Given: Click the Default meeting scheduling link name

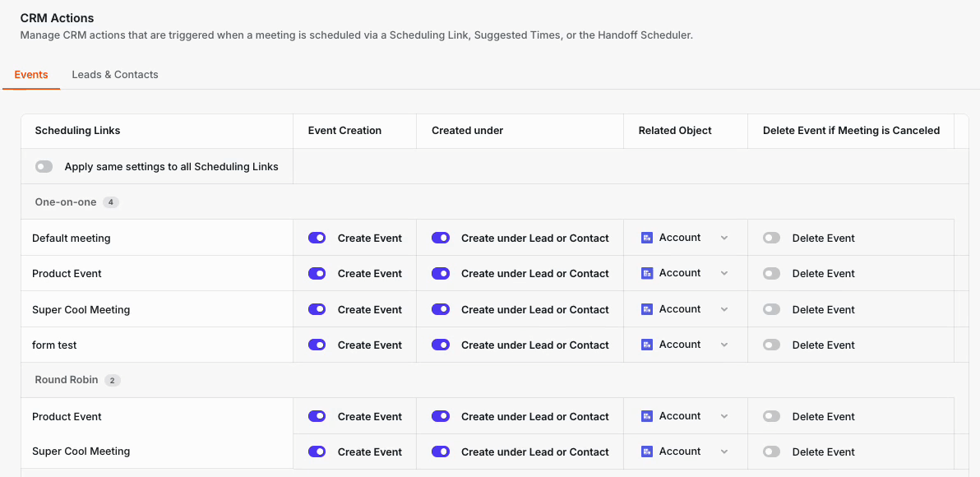Looking at the screenshot, I should click(72, 238).
